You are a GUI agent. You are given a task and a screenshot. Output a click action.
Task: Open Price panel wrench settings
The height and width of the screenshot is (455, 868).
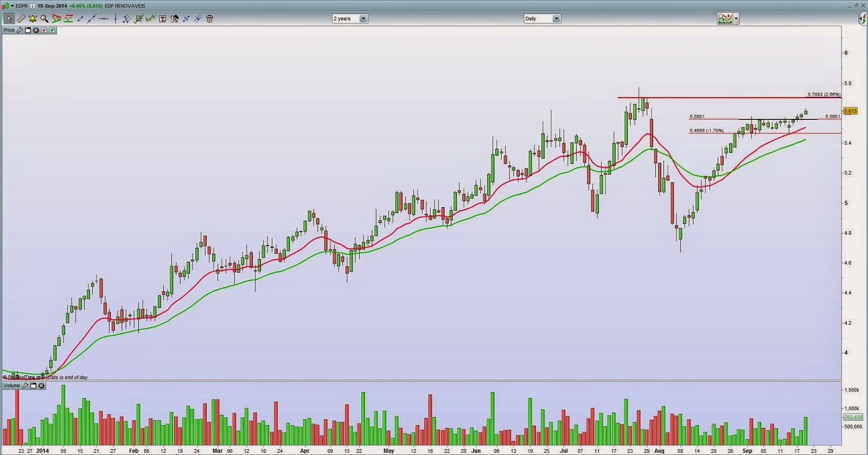(x=20, y=30)
